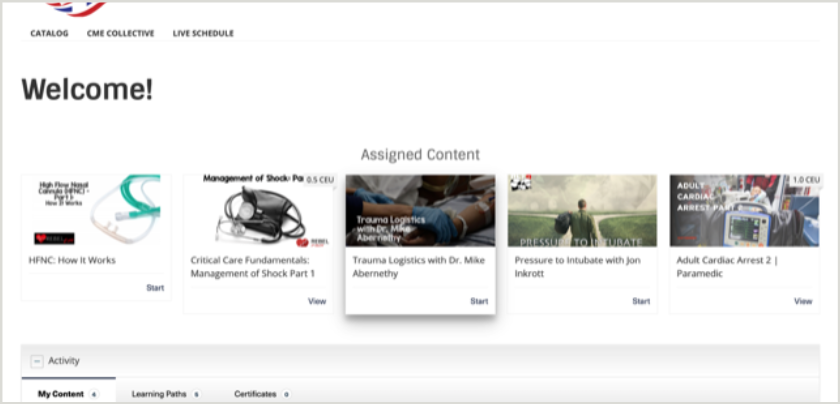Collapse the Activity section

coord(37,361)
